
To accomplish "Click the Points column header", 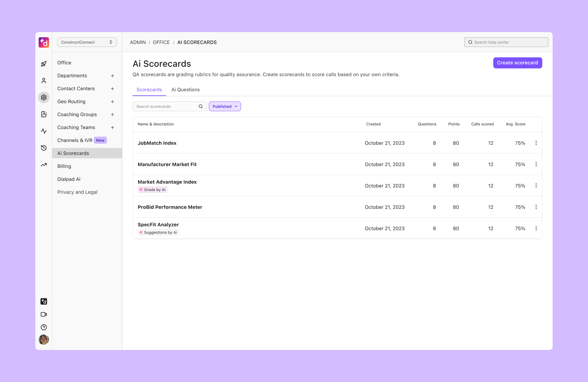I will coord(454,124).
